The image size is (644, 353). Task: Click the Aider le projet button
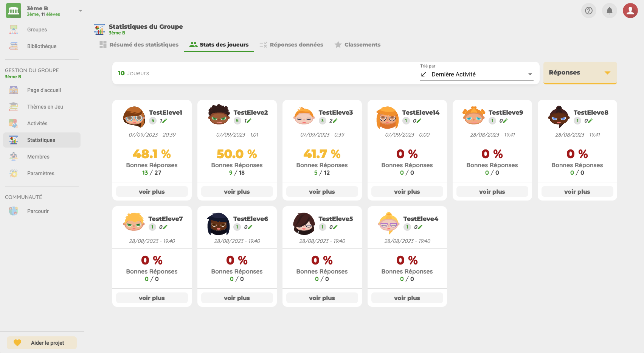[42, 343]
